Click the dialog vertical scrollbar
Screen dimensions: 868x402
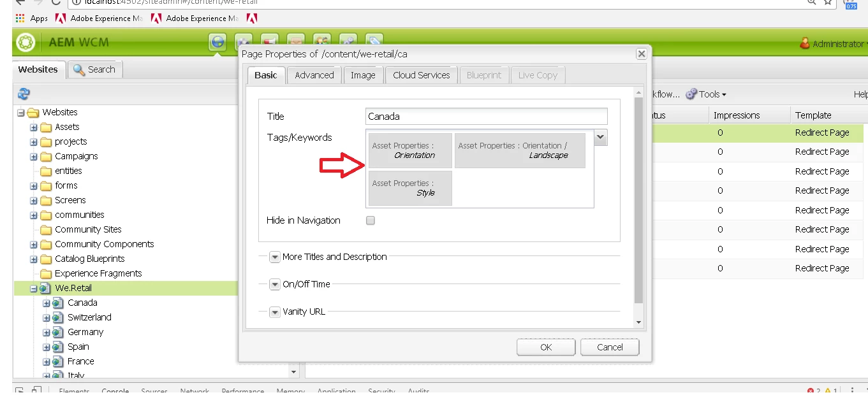(639, 201)
